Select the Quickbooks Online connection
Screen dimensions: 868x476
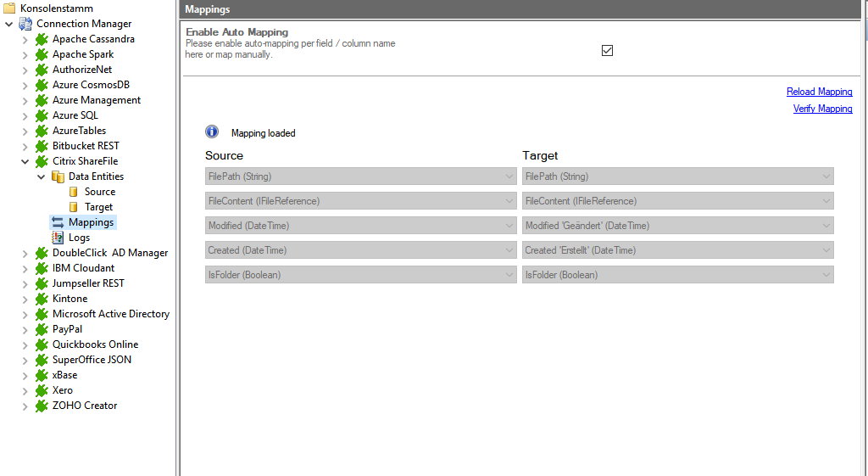point(95,344)
